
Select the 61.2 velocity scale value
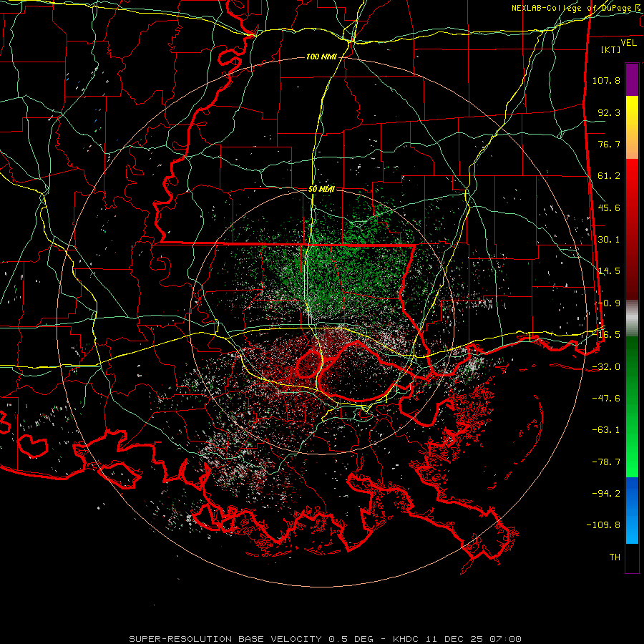(609, 176)
